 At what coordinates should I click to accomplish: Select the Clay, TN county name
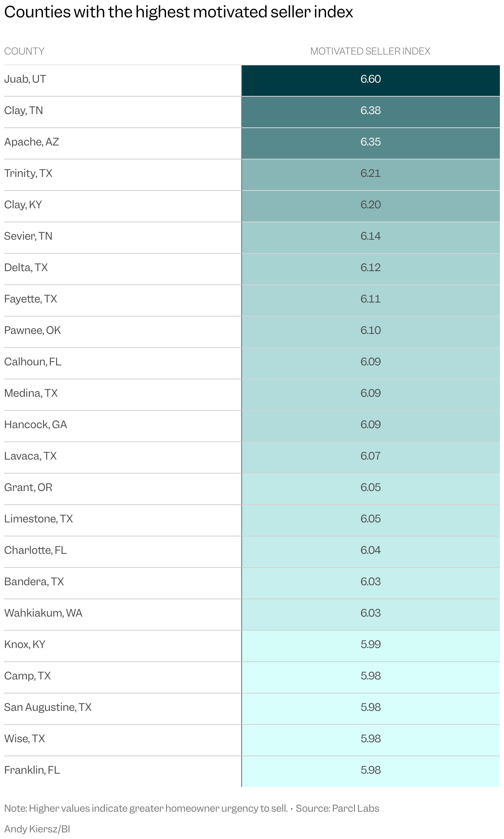pos(24,110)
